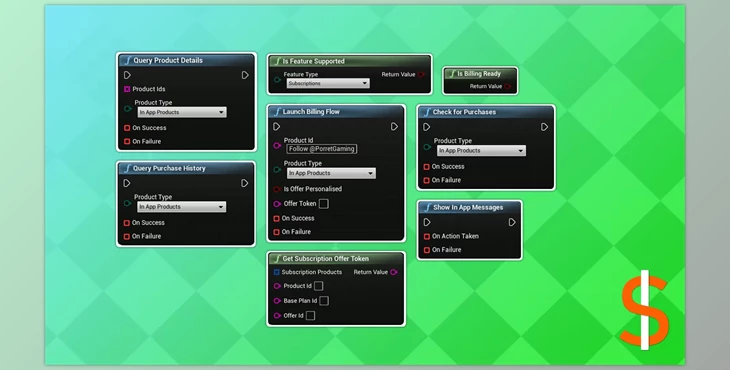The height and width of the screenshot is (370, 730).
Task: Click the Offer Id text box
Action: coord(311,316)
